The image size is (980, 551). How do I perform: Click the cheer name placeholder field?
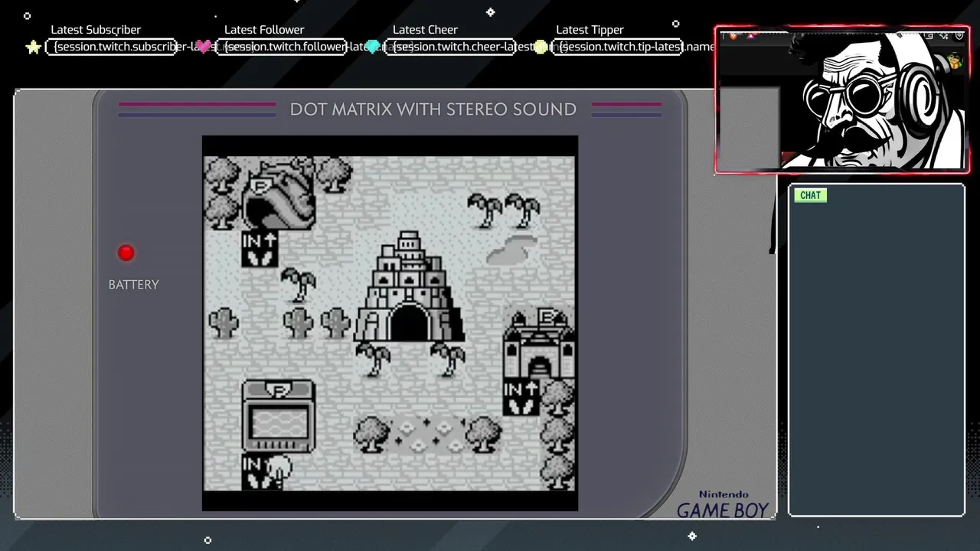(449, 47)
